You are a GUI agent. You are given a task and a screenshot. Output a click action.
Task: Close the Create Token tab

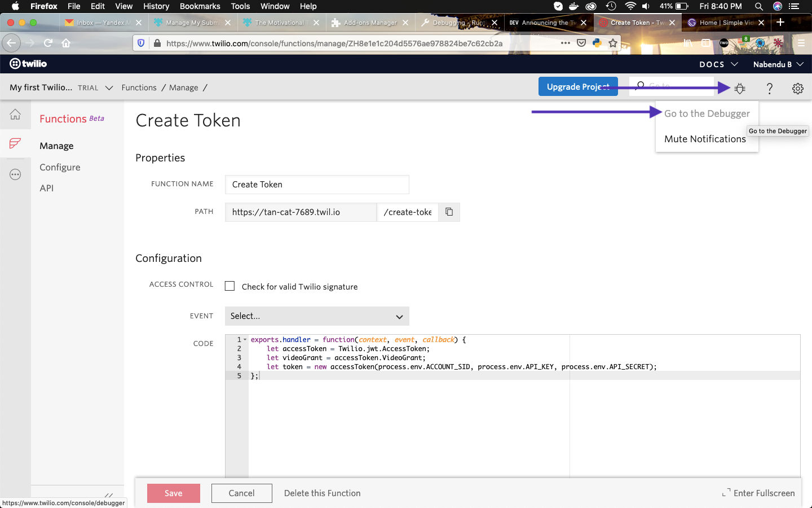click(x=672, y=23)
